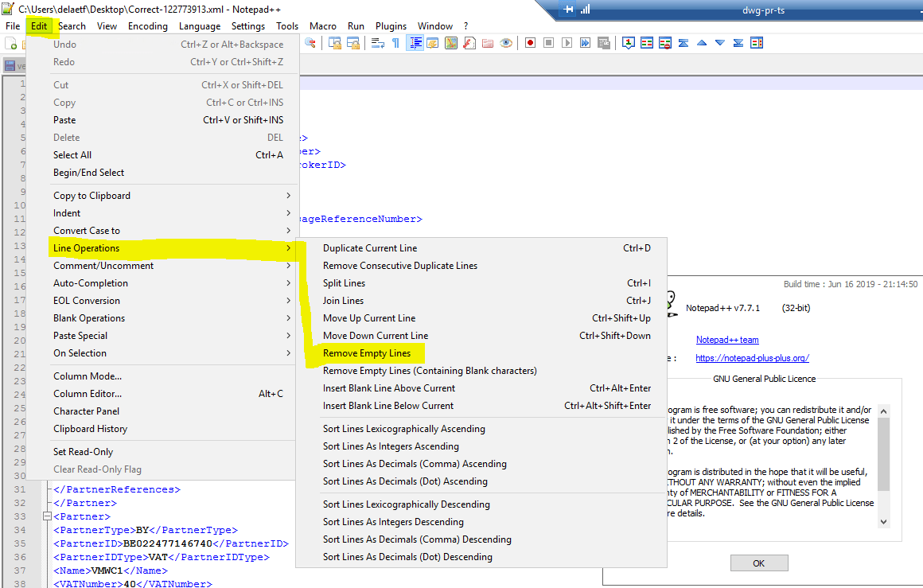The image size is (923, 588).
Task: Open the Function list icon
Action: tap(469, 43)
